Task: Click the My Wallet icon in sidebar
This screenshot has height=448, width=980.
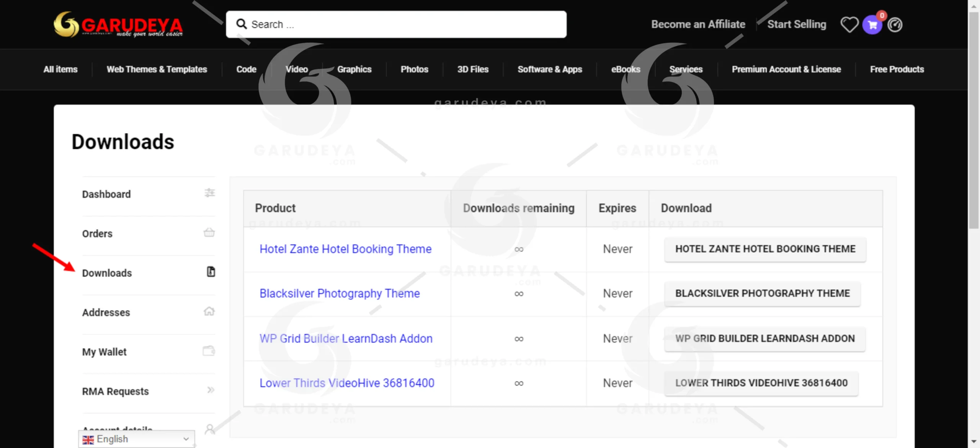Action: pyautogui.click(x=209, y=350)
